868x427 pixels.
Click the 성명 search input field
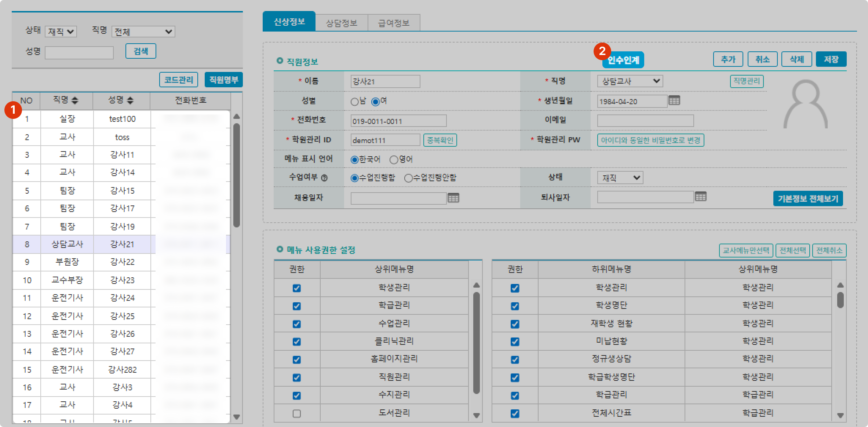(x=79, y=52)
